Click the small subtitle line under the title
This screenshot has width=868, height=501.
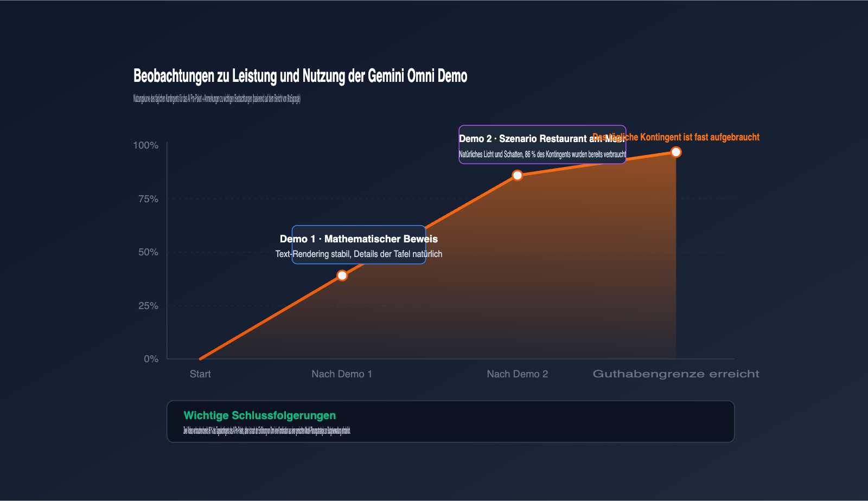(216, 99)
